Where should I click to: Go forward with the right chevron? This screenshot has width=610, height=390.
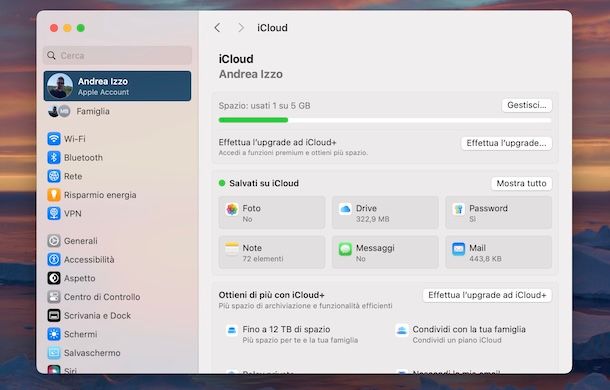click(241, 28)
